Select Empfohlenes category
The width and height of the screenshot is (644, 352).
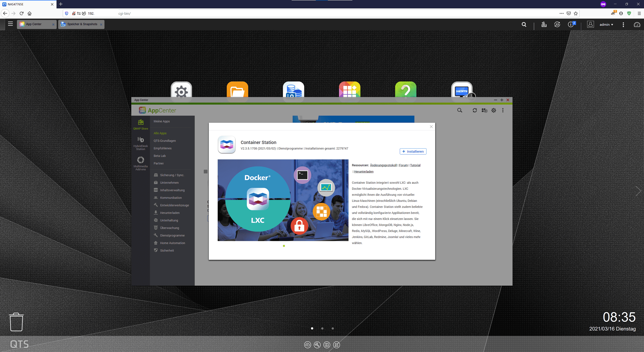coord(163,148)
